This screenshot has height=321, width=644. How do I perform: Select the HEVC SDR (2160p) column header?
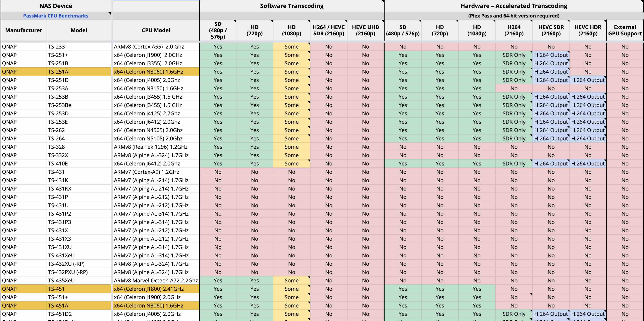click(551, 30)
